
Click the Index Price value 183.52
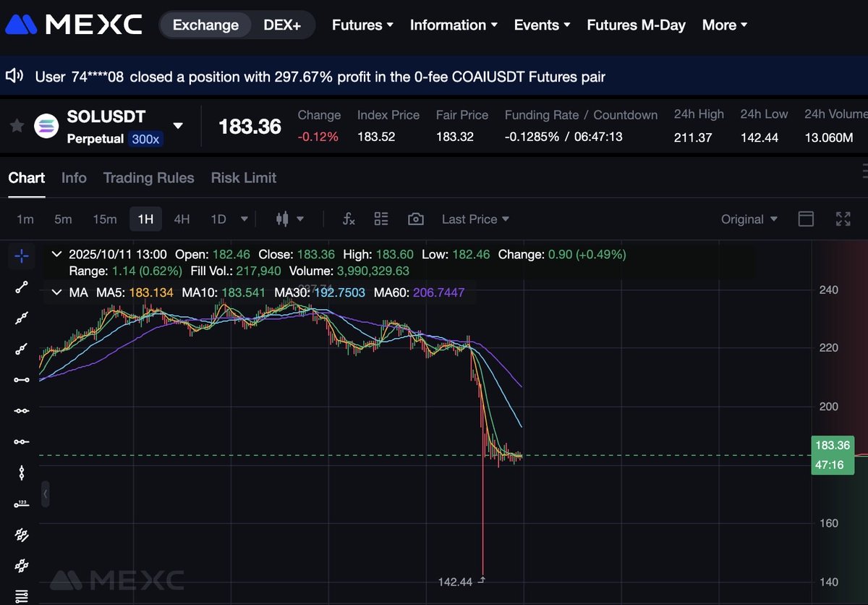[x=376, y=137]
